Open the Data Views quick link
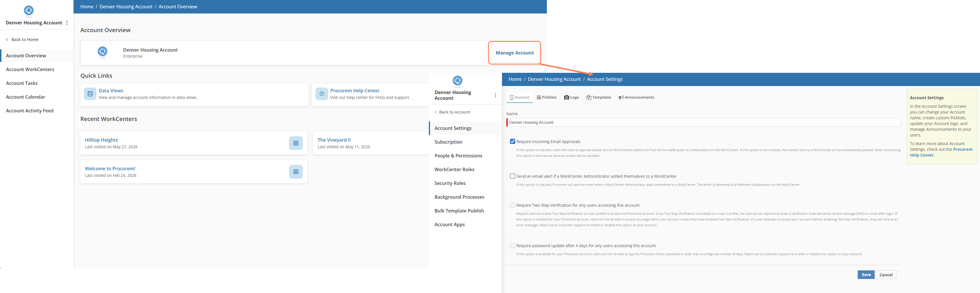The height and width of the screenshot is (293, 980). tap(111, 90)
